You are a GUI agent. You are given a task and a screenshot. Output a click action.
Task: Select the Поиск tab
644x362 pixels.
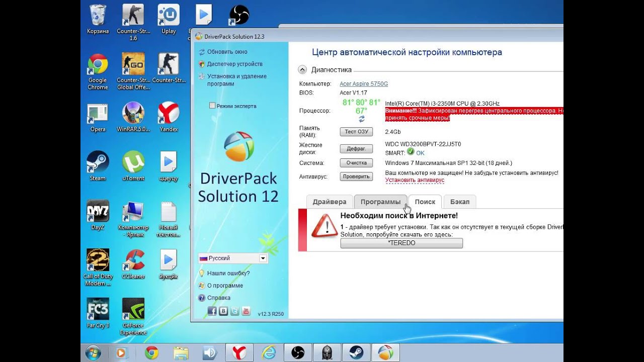(x=425, y=202)
